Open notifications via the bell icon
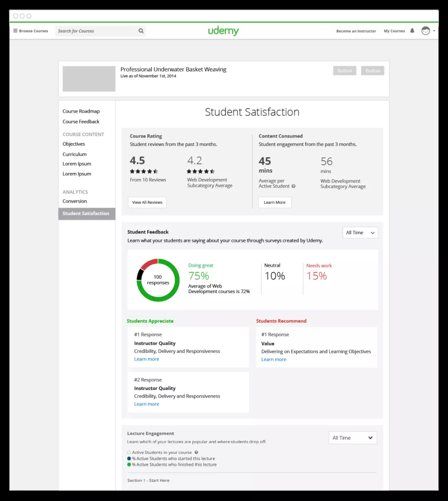The width and height of the screenshot is (448, 501). pyautogui.click(x=412, y=31)
